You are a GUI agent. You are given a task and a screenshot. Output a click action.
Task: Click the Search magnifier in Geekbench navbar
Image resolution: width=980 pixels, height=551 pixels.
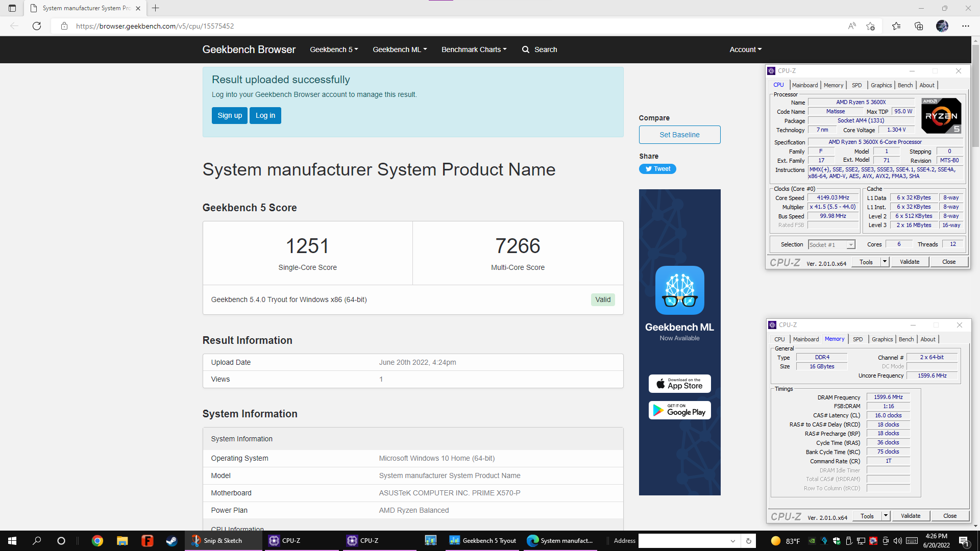click(x=526, y=49)
